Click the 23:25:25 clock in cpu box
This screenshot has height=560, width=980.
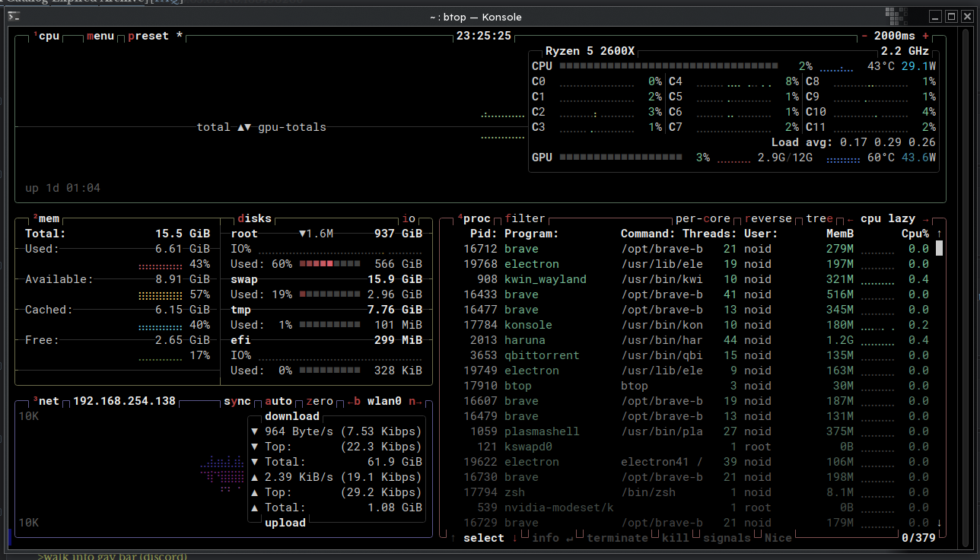coord(484,36)
